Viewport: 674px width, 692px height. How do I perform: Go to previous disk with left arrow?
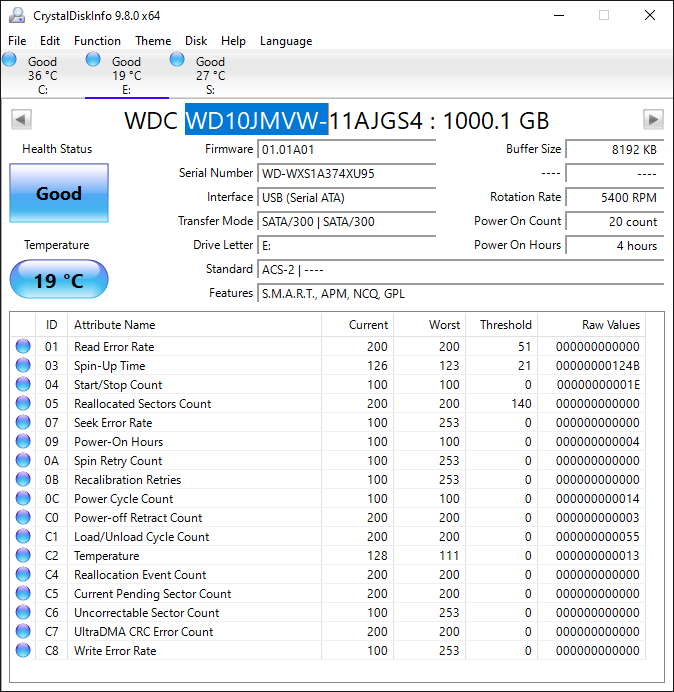21,120
